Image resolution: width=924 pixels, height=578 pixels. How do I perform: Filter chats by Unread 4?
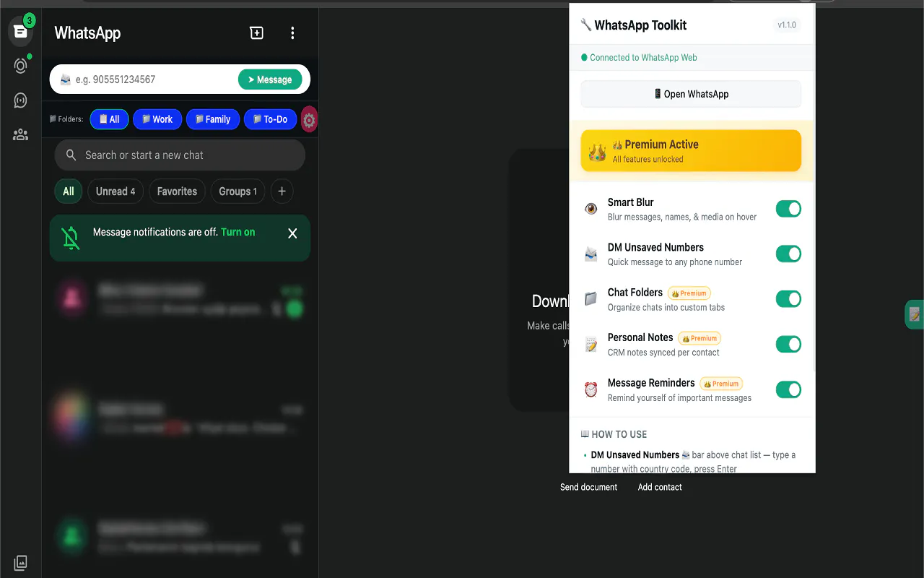[x=115, y=191]
